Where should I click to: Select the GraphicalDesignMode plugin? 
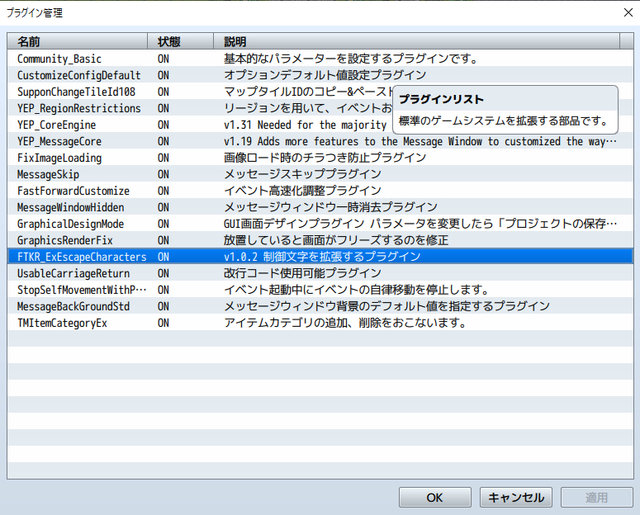tap(320, 224)
